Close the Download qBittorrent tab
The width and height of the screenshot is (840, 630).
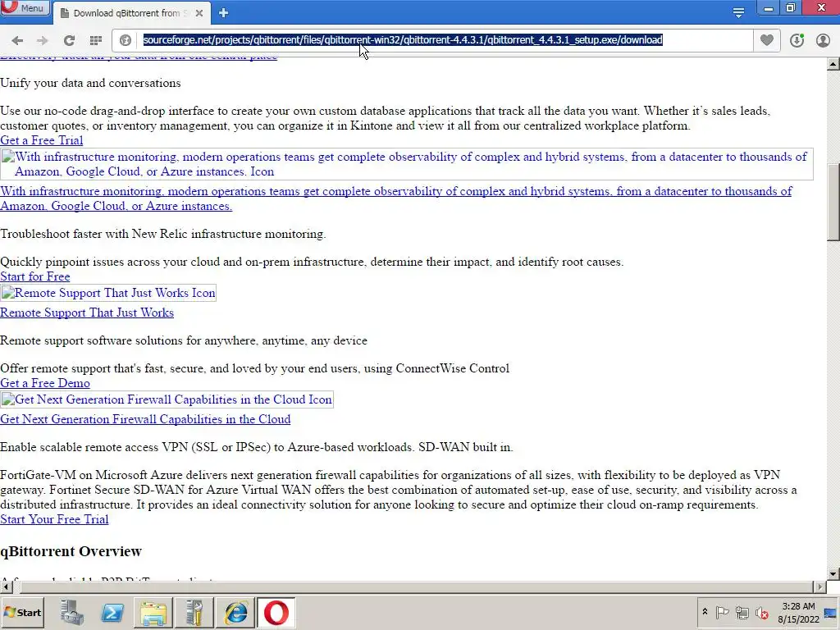click(x=199, y=13)
